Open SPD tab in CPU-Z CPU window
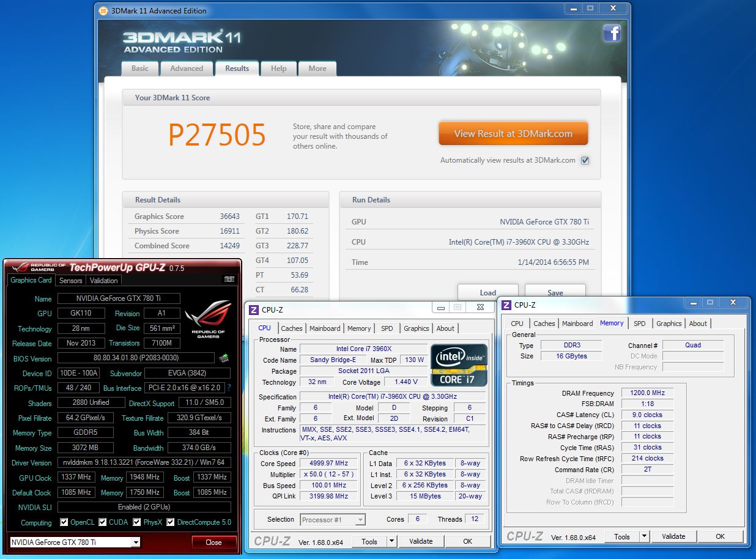This screenshot has height=559, width=756. [387, 328]
